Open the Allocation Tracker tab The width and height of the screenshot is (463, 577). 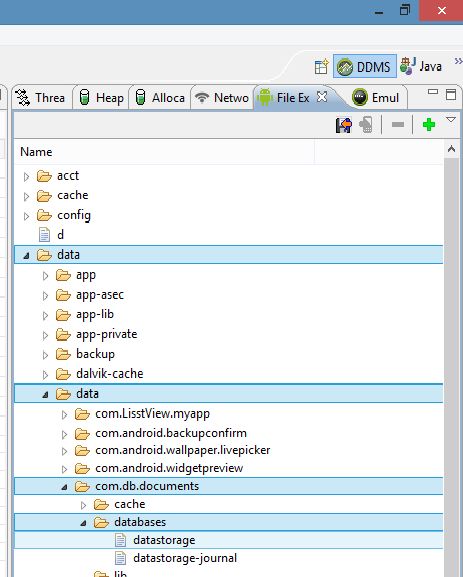[x=160, y=98]
